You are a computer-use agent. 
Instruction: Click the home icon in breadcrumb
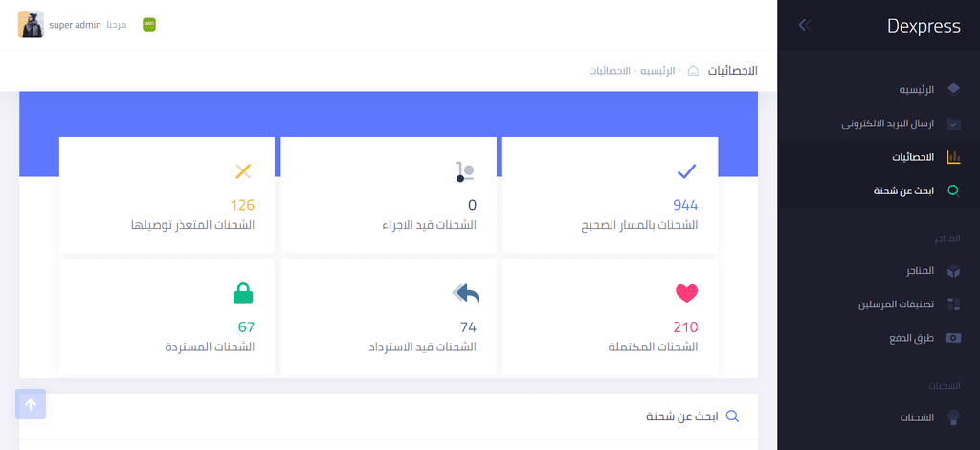pyautogui.click(x=693, y=71)
